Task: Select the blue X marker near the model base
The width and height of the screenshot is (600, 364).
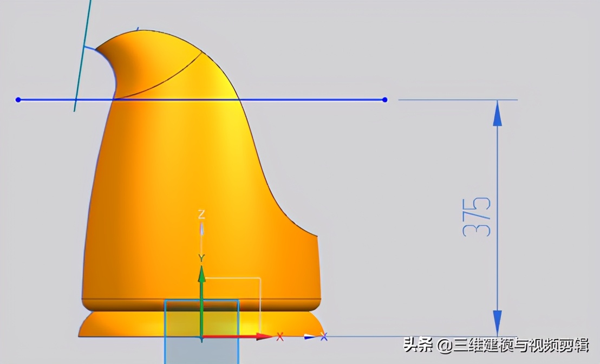Action: click(324, 336)
